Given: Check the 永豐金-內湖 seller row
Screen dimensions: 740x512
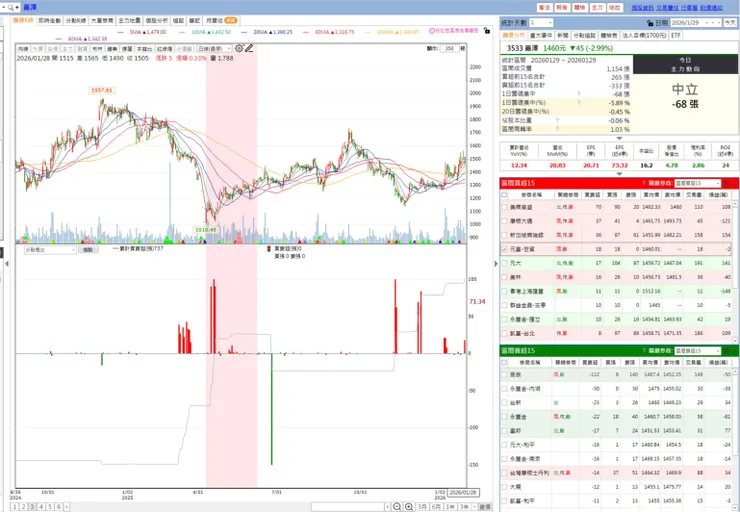Looking at the screenshot, I should [x=504, y=389].
